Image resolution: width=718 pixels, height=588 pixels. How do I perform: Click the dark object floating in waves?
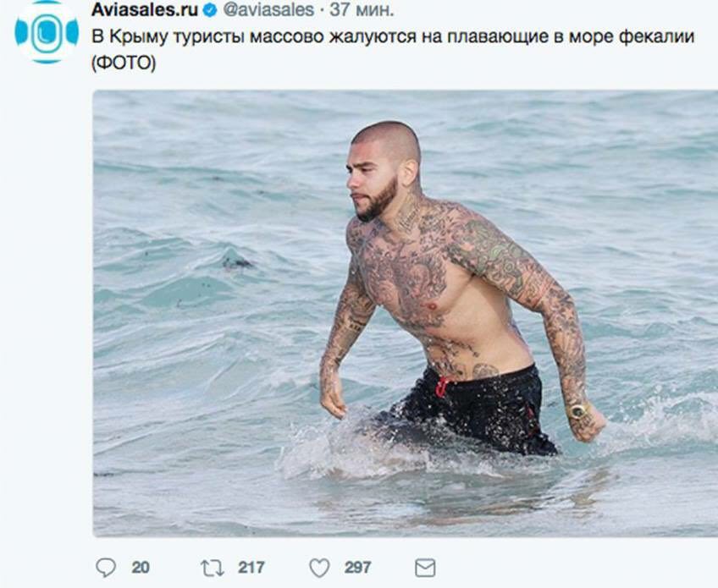point(235,261)
